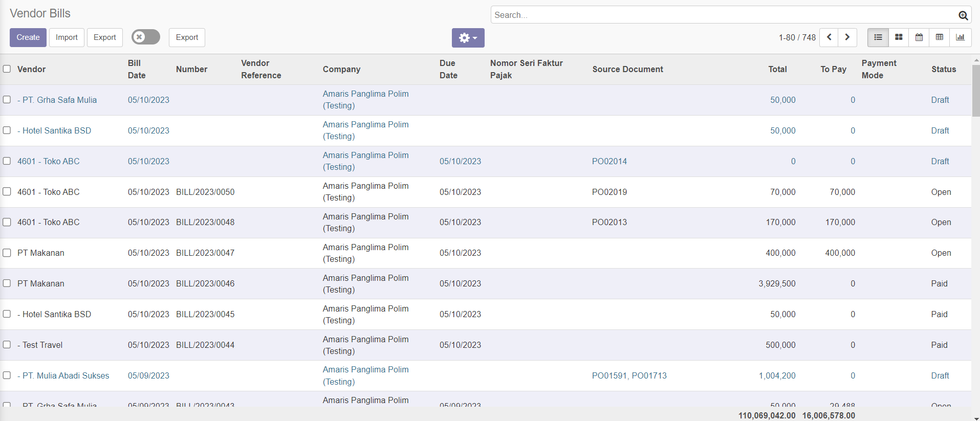Viewport: 980px width, 421px height.
Task: Open source document PO02014
Action: (x=609, y=161)
